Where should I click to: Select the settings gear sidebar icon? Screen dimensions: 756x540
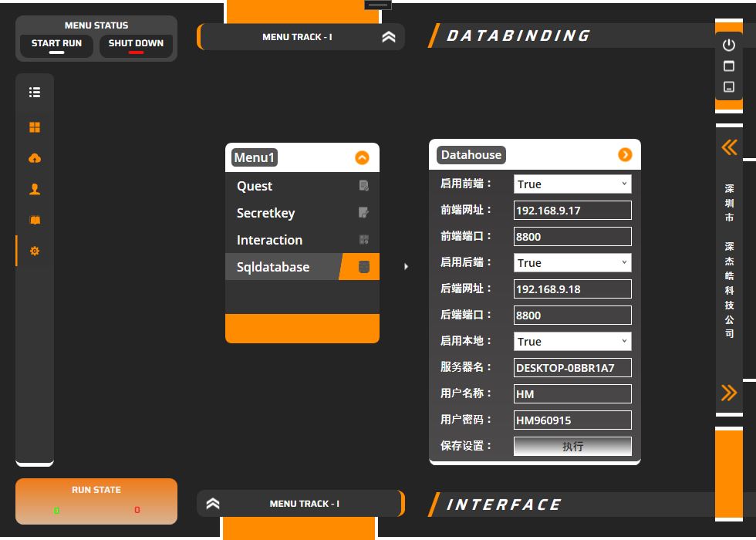click(x=35, y=251)
